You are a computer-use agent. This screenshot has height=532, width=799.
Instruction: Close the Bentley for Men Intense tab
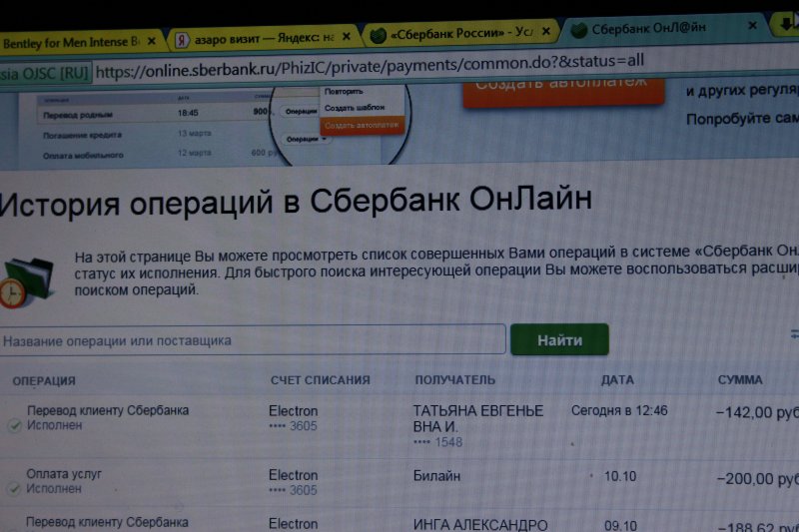click(152, 41)
